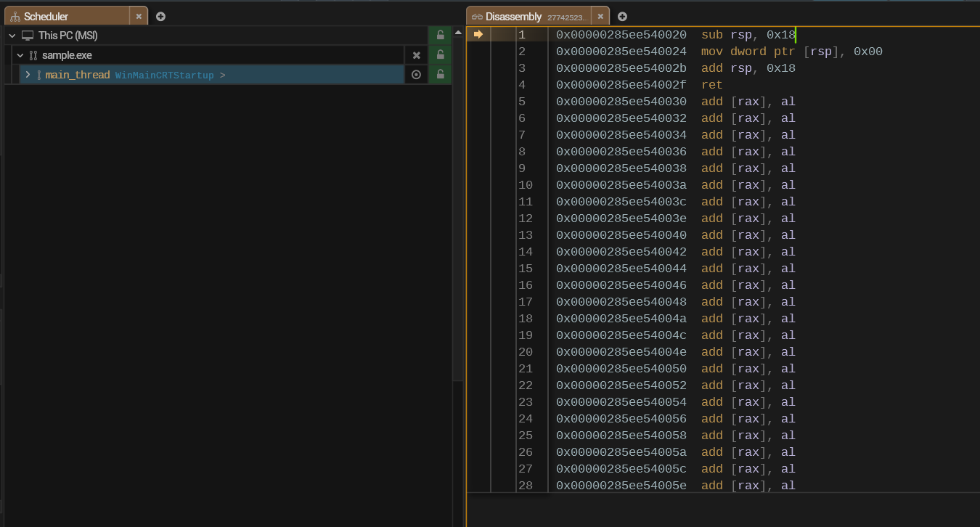Viewport: 980px width, 527px height.
Task: Click line number 28 in Disassembly
Action: (526, 486)
